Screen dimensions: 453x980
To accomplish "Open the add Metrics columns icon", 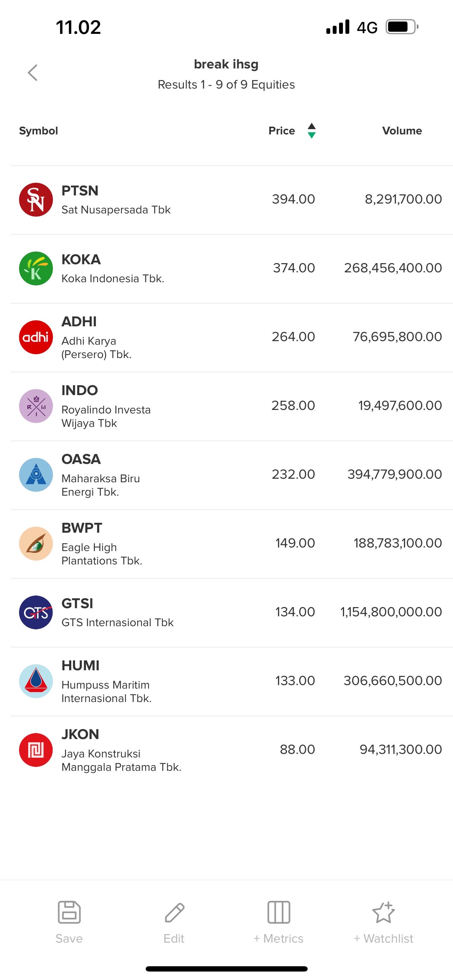I will (279, 912).
